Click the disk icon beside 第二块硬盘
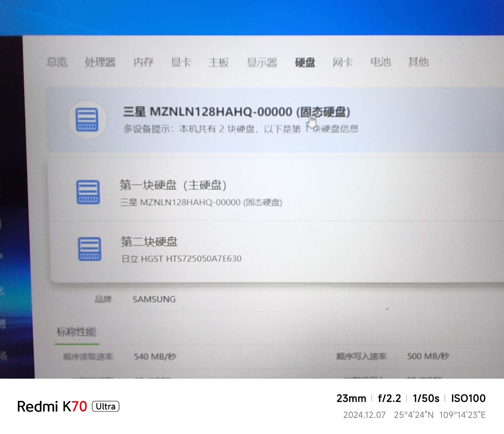Image resolution: width=504 pixels, height=434 pixels. pos(90,249)
